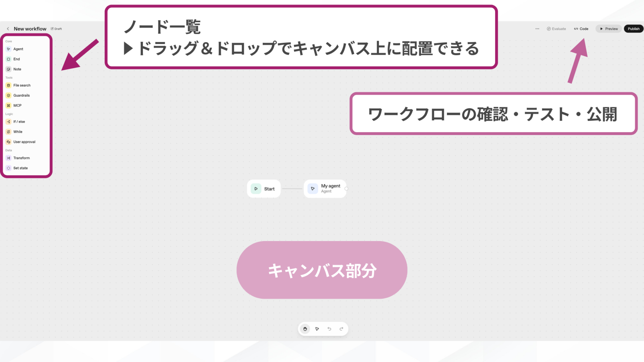Select the Transform data icon
This screenshot has height=362, width=644.
click(x=8, y=158)
